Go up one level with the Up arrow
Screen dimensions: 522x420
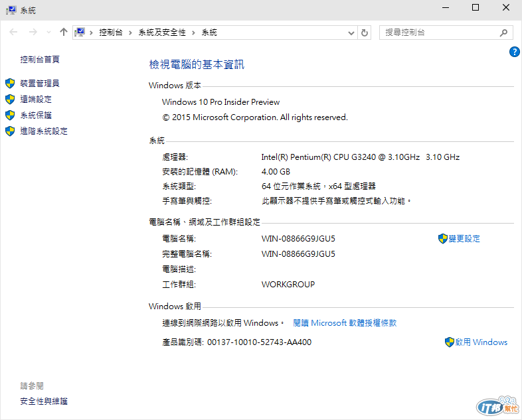click(x=64, y=33)
